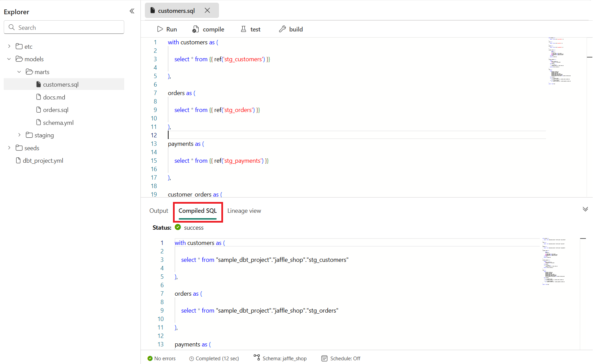Screen dimensions: 593x364
Task: Collapse the models folder
Action: [x=9, y=59]
